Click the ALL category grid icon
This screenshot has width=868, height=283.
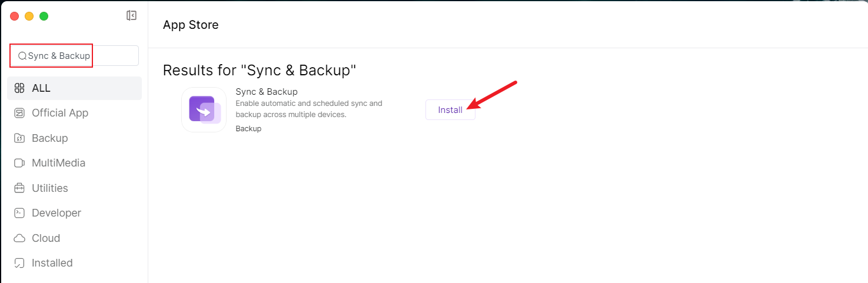[x=19, y=88]
